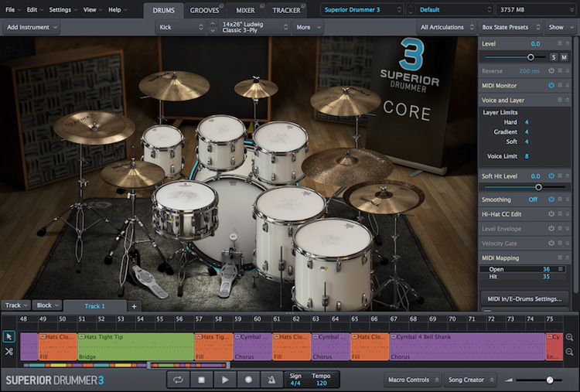Toggle the loop button in transport

point(179,380)
